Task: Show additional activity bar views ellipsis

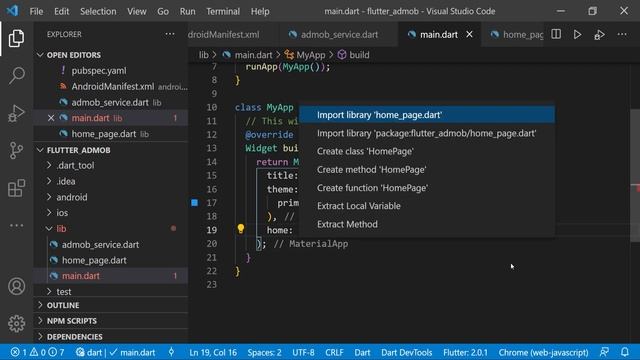Action: [x=16, y=225]
